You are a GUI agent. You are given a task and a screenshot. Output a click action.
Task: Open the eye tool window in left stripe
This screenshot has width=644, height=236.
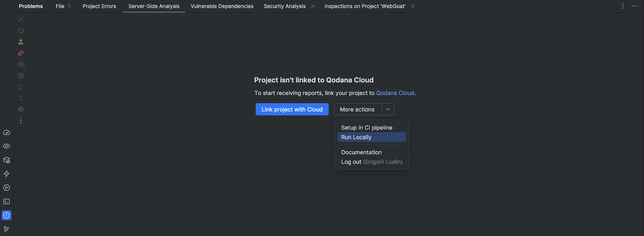(x=6, y=146)
